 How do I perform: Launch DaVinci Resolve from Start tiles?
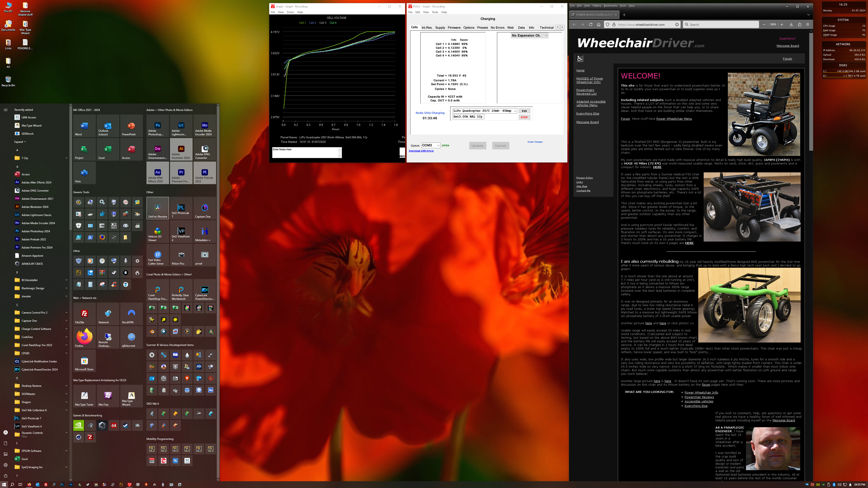pos(158,208)
